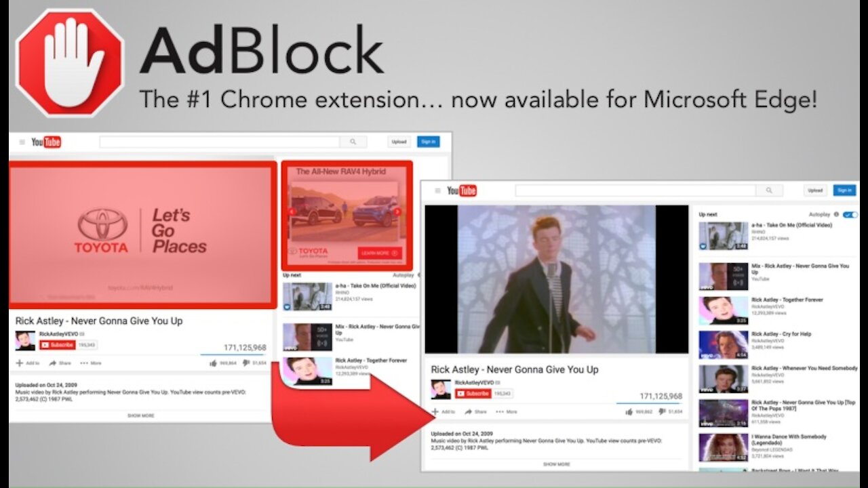The height and width of the screenshot is (488, 868).
Task: Click the Add to plus icon in ad-filled window
Action: pyautogui.click(x=20, y=363)
